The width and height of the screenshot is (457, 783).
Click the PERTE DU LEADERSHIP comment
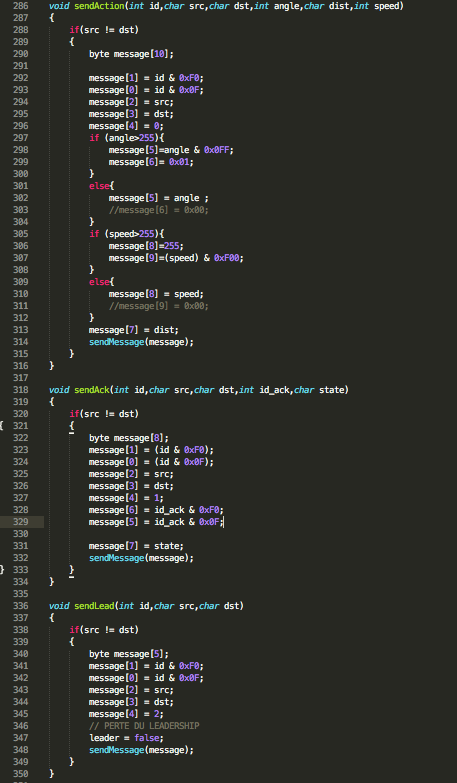click(144, 726)
